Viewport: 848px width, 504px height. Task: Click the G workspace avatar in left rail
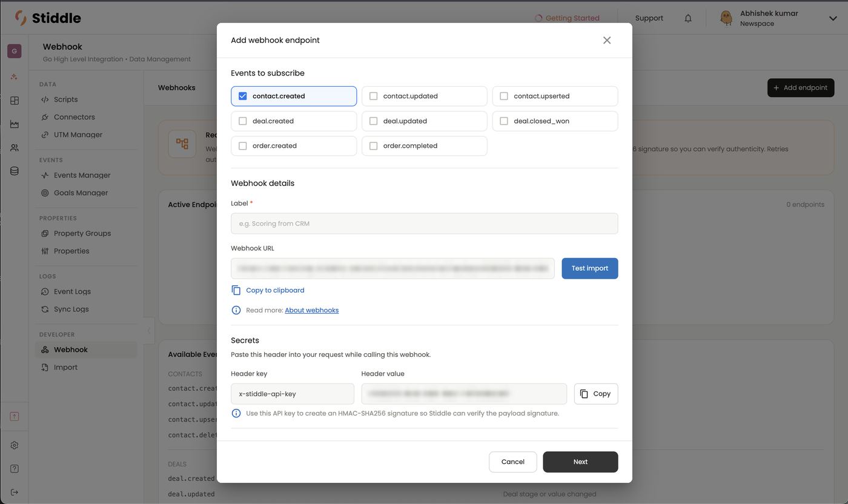coord(15,51)
